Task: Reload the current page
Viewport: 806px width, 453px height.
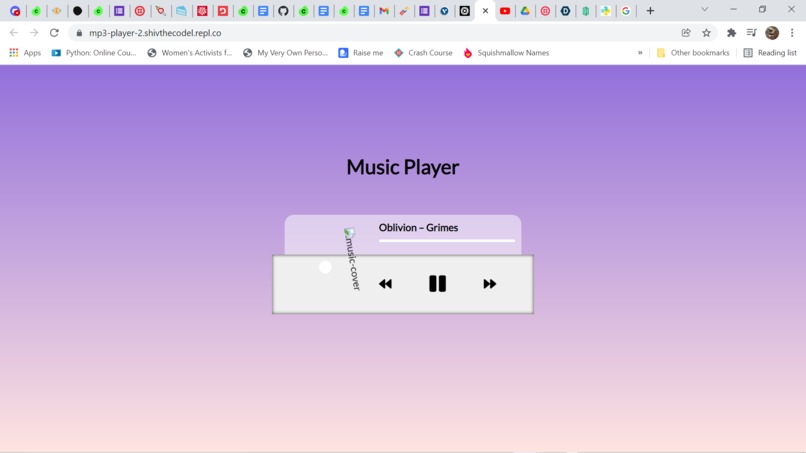Action: click(x=54, y=32)
